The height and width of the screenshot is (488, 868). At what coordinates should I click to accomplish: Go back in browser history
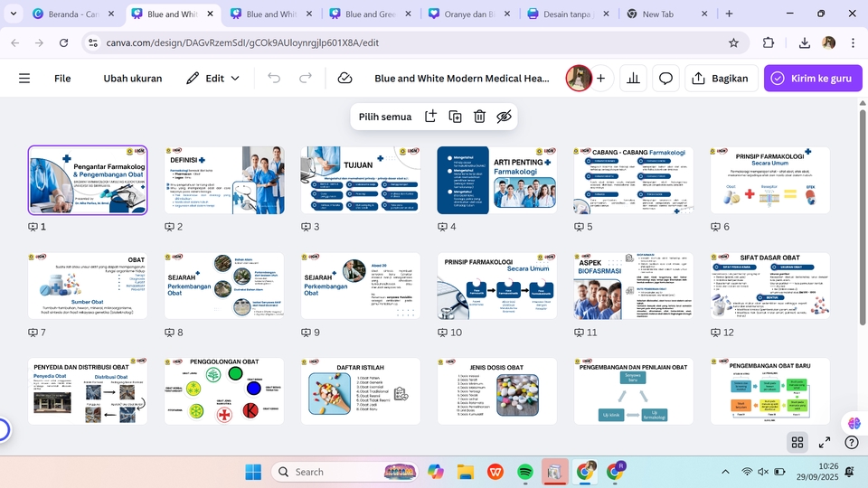click(15, 42)
